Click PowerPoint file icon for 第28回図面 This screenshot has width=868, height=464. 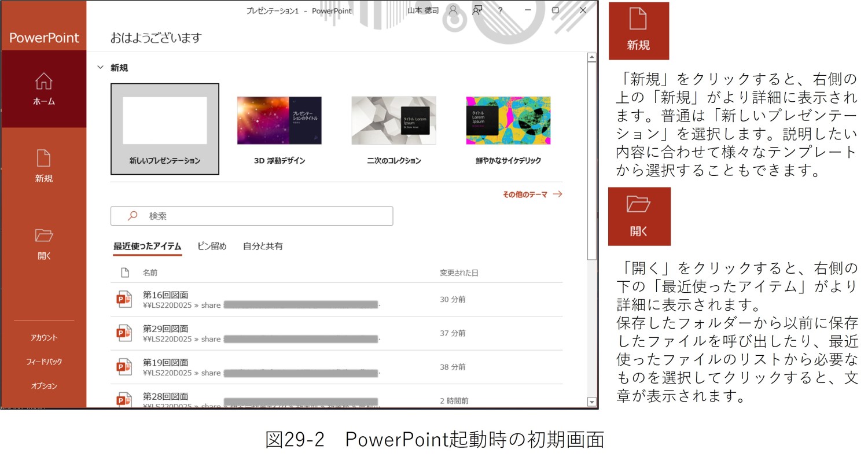124,400
